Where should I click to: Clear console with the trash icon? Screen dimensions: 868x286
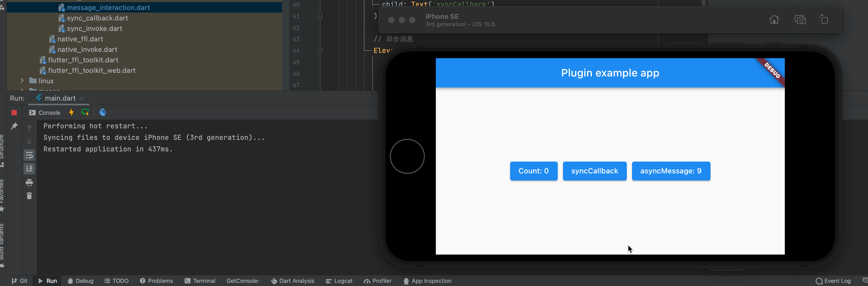(29, 196)
